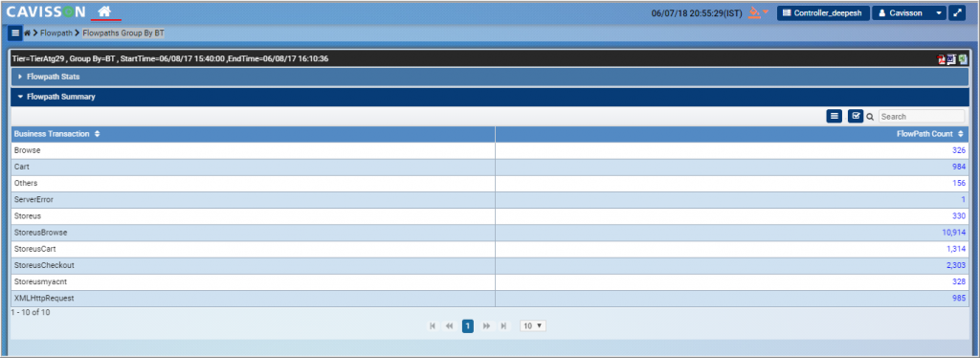Expand the Flowpath Stats section
Image resolution: width=980 pixels, height=358 pixels.
(490, 77)
